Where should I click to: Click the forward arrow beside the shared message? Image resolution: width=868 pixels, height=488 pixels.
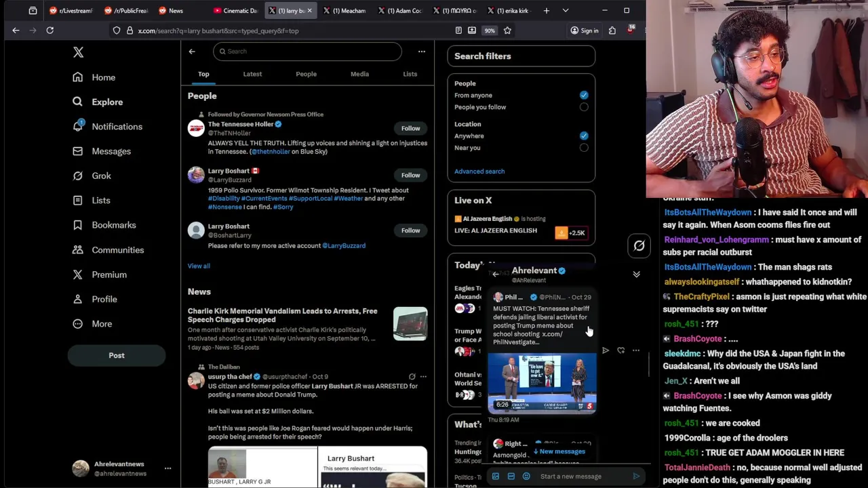point(606,350)
